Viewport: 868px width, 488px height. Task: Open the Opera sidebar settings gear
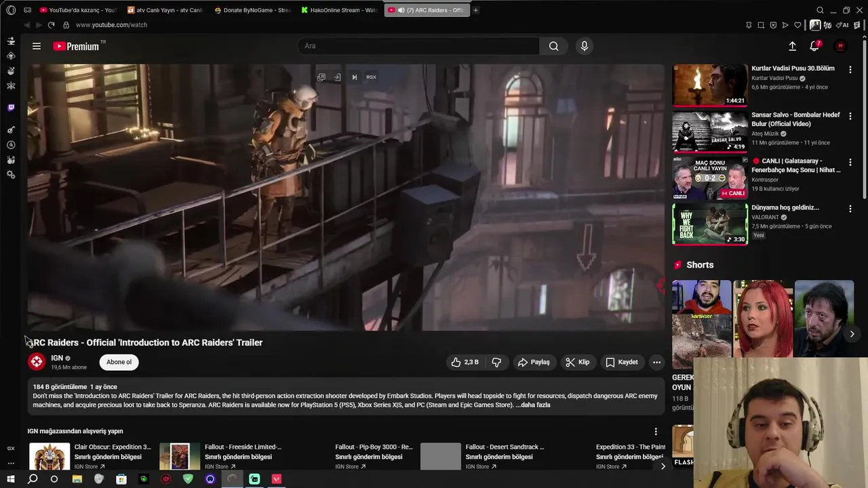pos(11,175)
